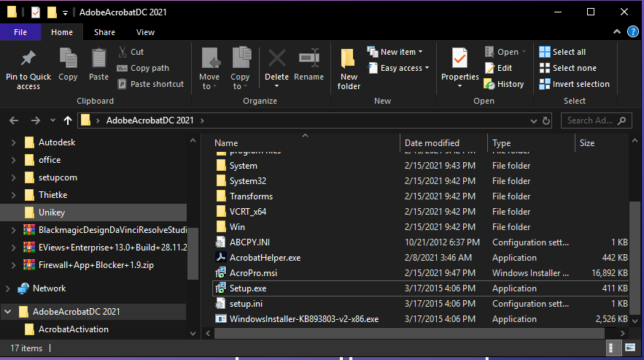The image size is (644, 360).
Task: Select the Unikey folder in tree
Action: point(93,212)
